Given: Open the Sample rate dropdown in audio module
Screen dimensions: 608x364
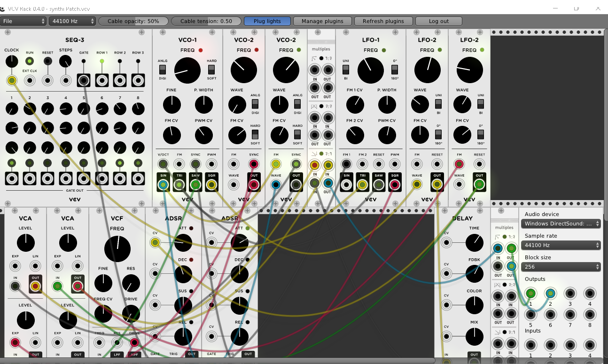Looking at the screenshot, I should (561, 245).
